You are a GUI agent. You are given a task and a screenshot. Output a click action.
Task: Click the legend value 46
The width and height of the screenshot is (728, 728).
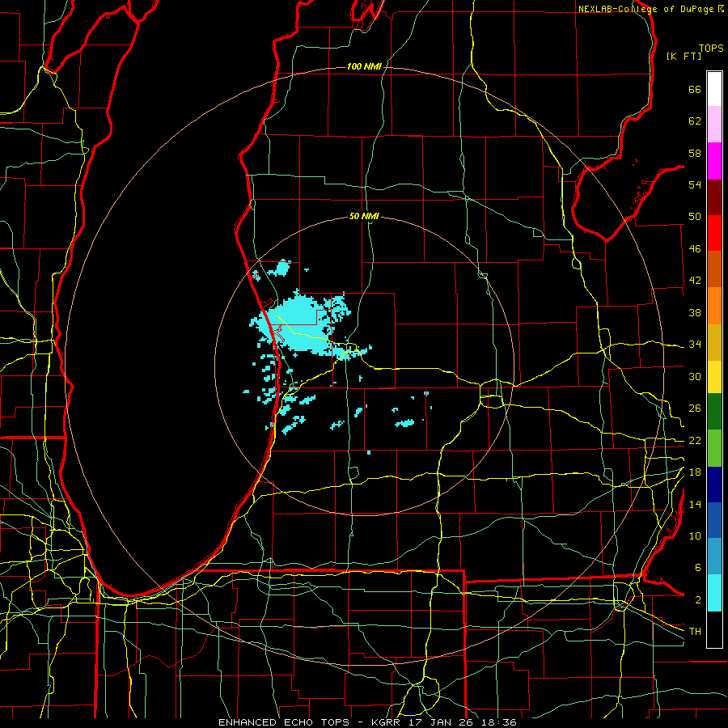(695, 249)
